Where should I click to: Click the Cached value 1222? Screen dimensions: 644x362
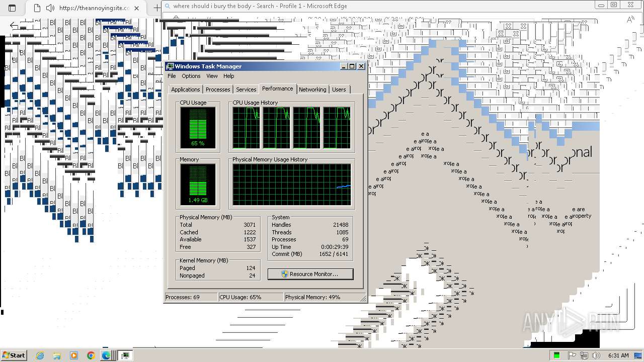[x=250, y=232]
